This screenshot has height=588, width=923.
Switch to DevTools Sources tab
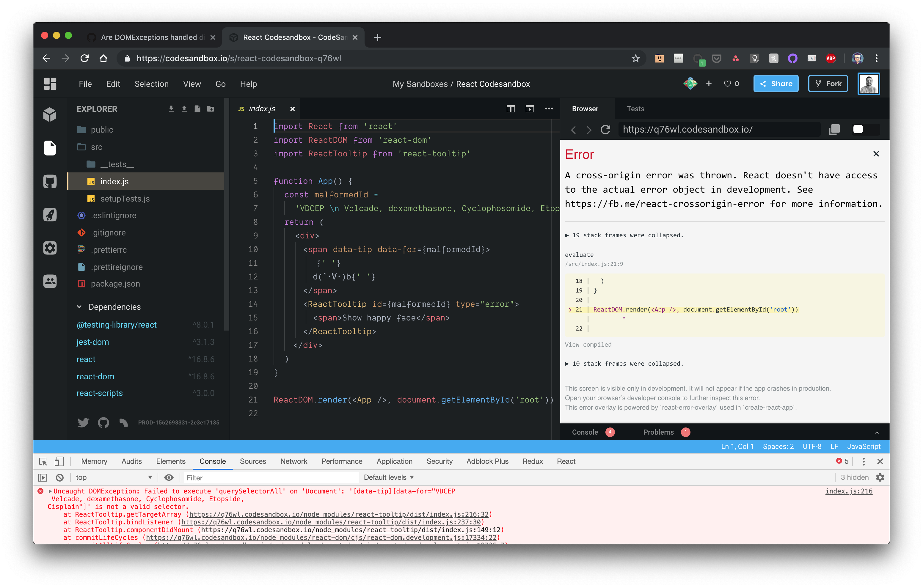click(x=252, y=461)
